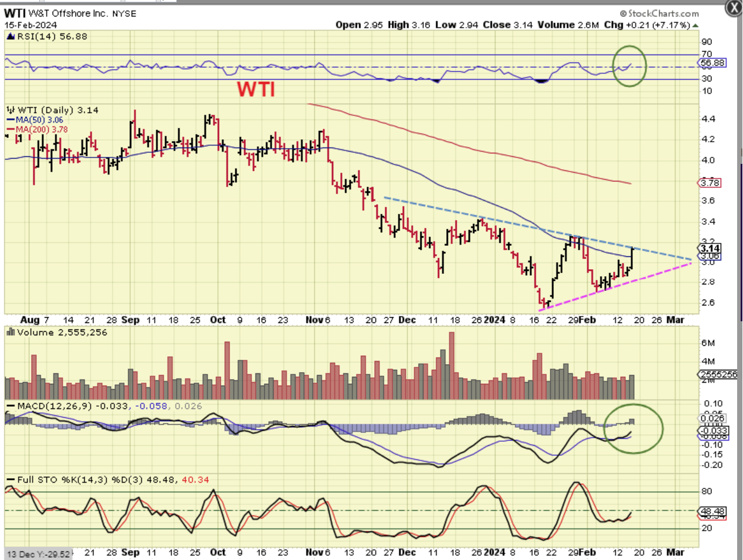
Task: Click the 0.026 MACD histogram tag on right axis
Action: coord(713,418)
